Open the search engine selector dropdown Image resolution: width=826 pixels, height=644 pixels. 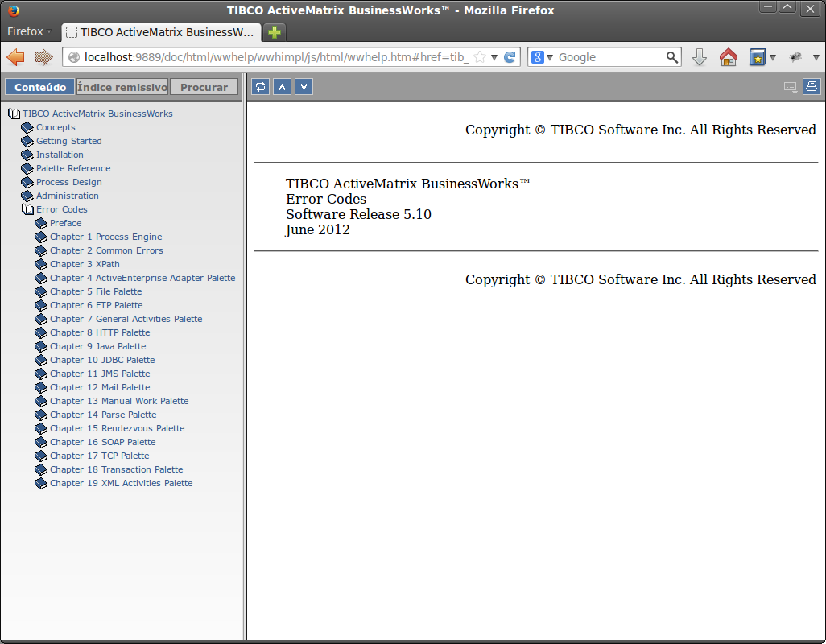coord(543,57)
